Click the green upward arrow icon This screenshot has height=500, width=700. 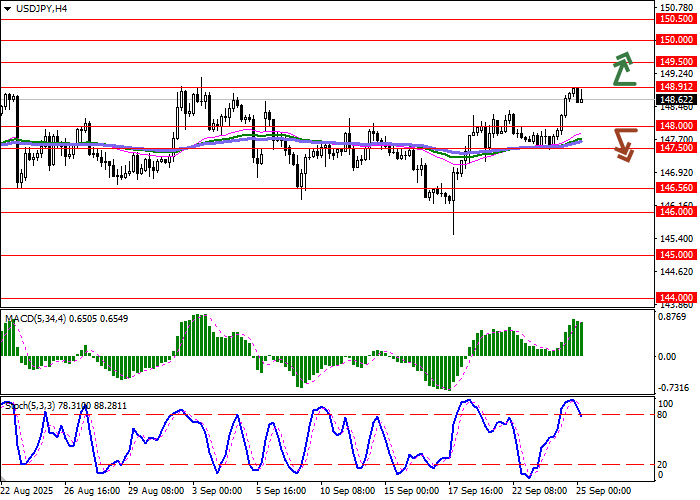[x=624, y=68]
